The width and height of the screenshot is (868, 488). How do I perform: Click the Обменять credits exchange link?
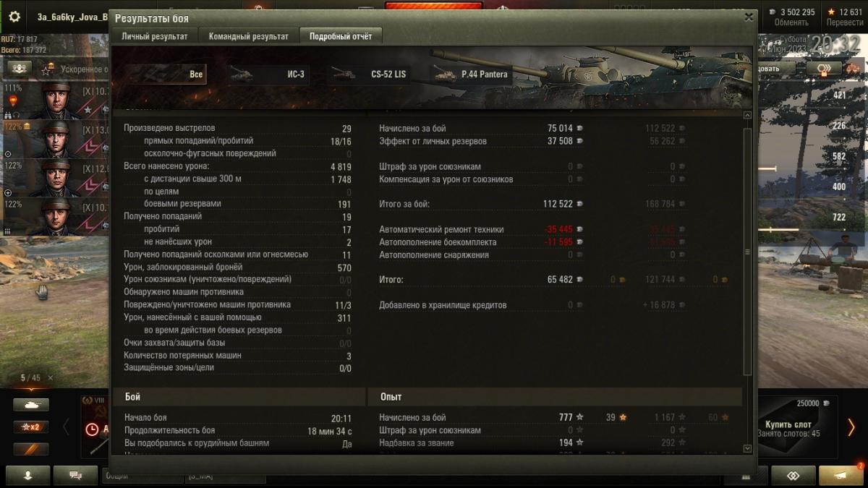pos(791,22)
